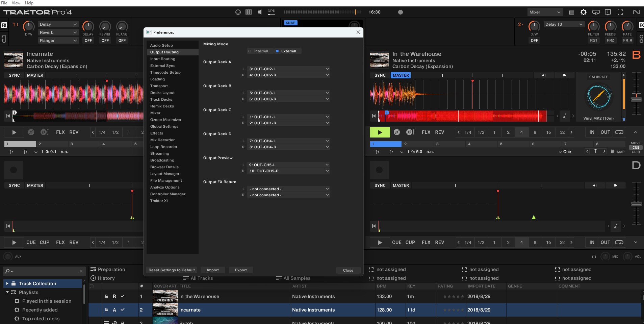Screen dimensions: 644x324
Task: Click Export button in Preferences
Action: pyautogui.click(x=241, y=270)
